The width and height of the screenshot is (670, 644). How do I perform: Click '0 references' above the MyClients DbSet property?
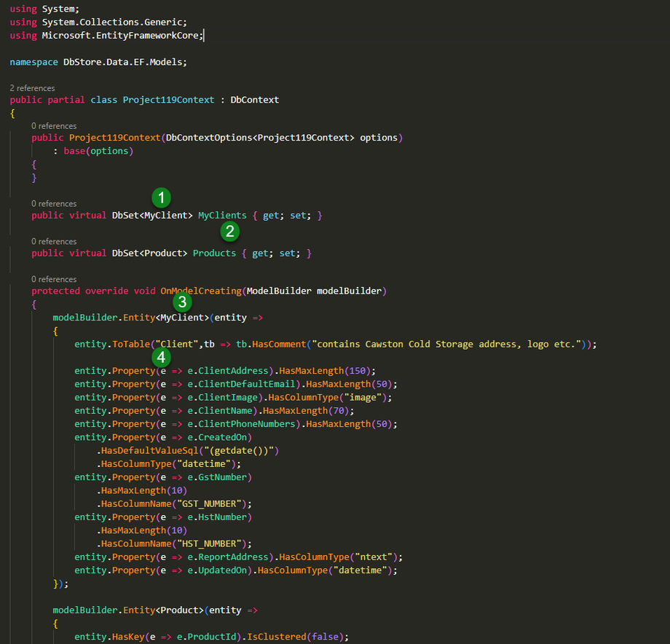coord(53,204)
